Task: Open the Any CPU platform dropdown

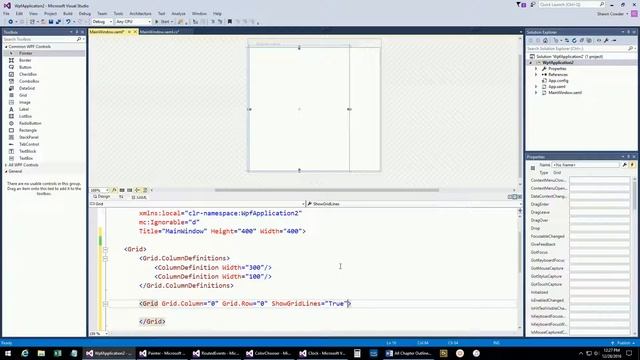Action: click(133, 22)
